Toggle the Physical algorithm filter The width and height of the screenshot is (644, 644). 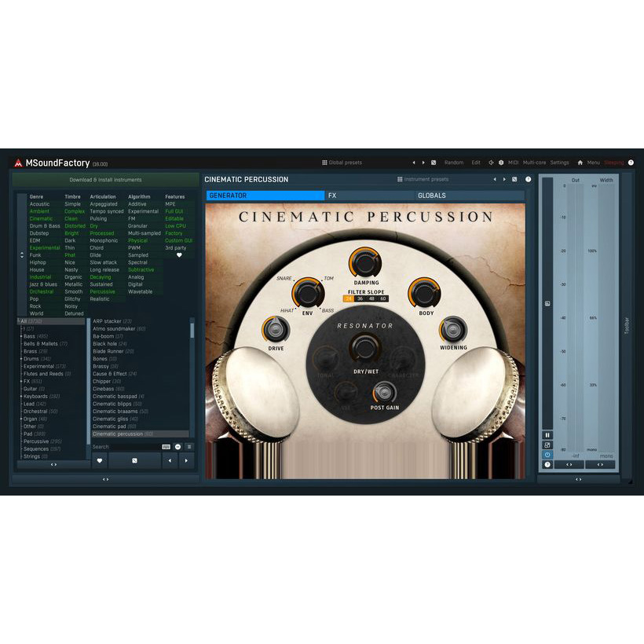tap(137, 240)
